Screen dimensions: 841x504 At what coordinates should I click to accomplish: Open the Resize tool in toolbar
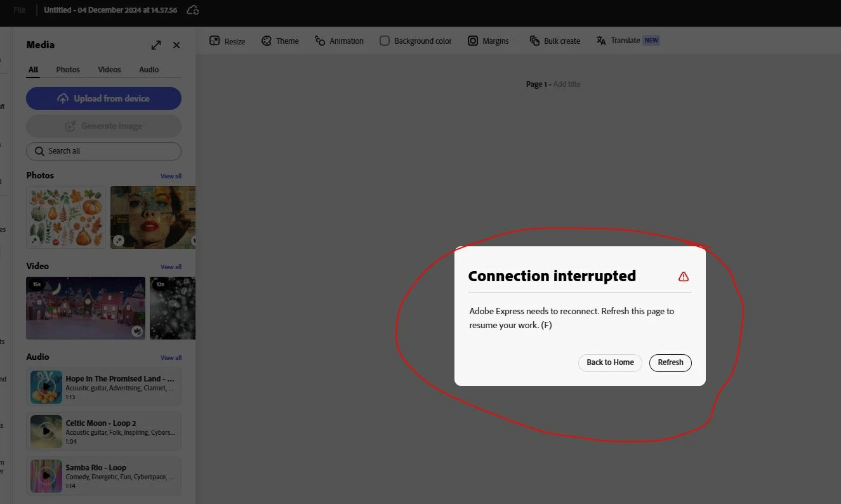227,41
